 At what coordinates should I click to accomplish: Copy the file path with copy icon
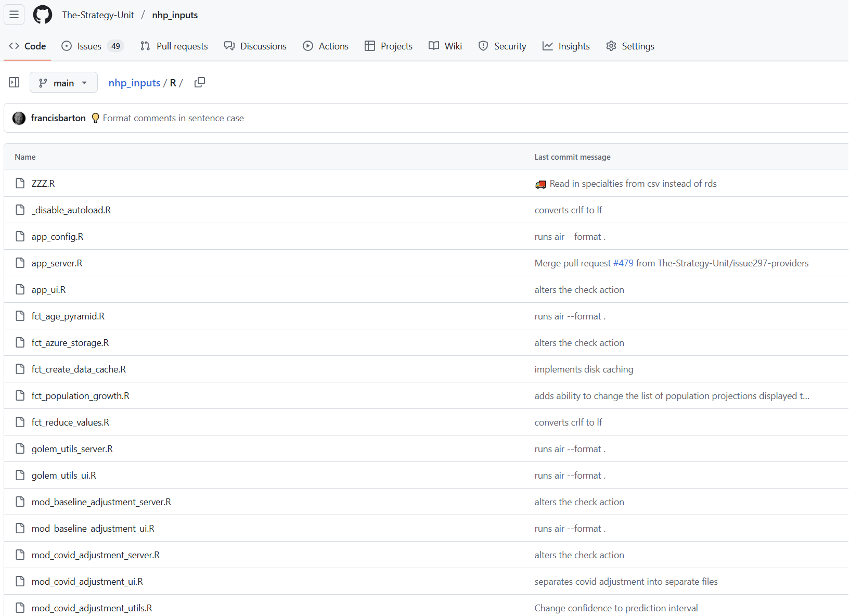coord(200,83)
